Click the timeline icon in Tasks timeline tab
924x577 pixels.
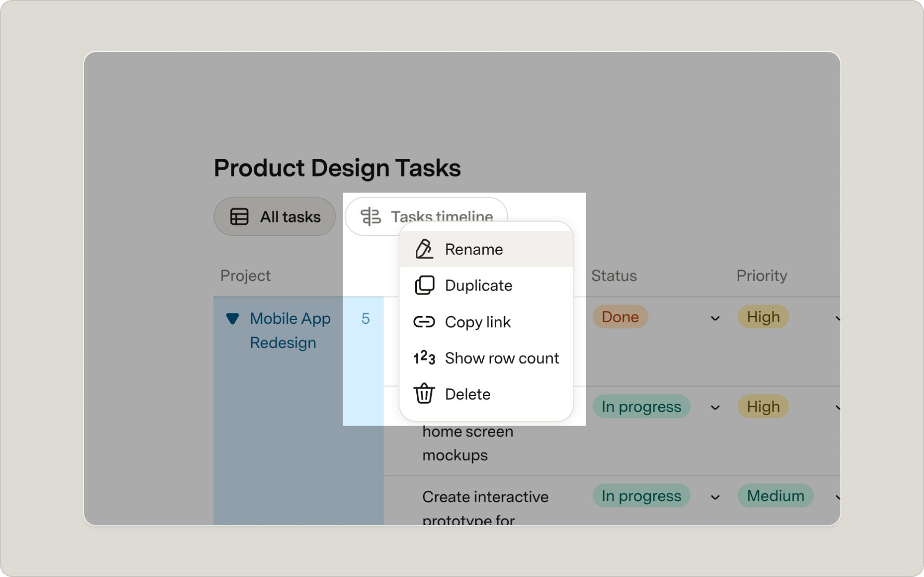pyautogui.click(x=371, y=216)
